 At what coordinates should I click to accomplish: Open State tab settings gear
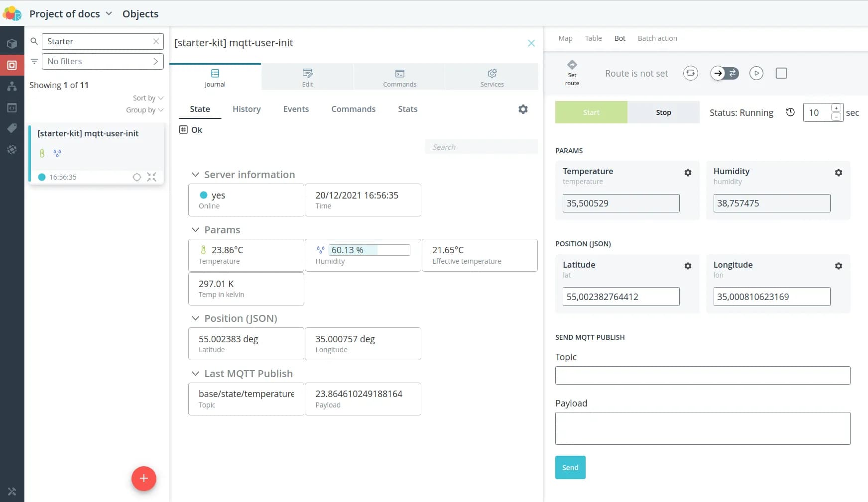pyautogui.click(x=523, y=109)
